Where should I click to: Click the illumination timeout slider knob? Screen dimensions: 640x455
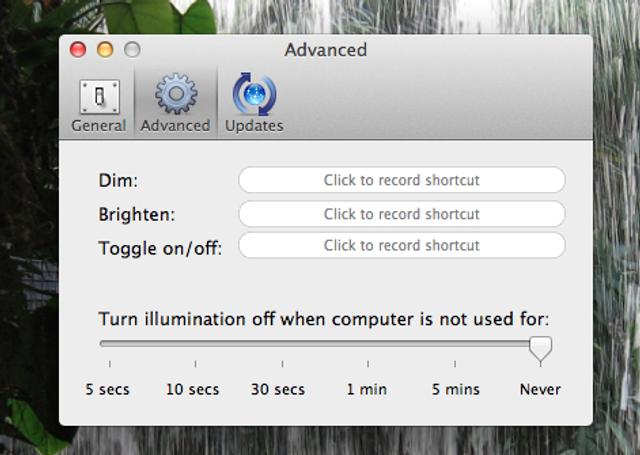(x=540, y=348)
